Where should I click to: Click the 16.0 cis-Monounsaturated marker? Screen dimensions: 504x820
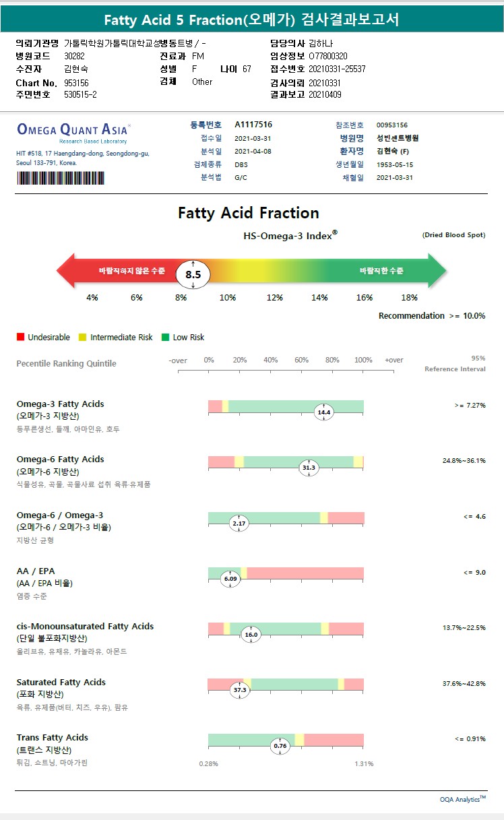pyautogui.click(x=251, y=635)
